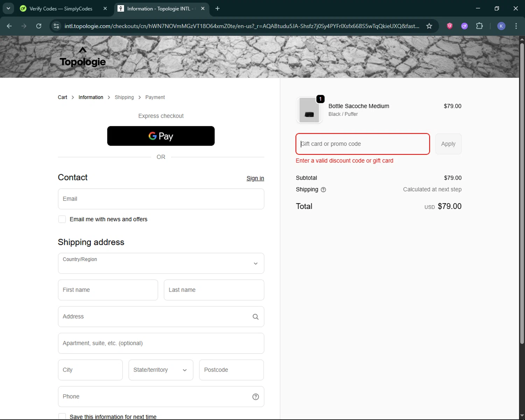Image resolution: width=525 pixels, height=420 pixels.
Task: Open shipping policy help icon next to Shipping
Action: [x=323, y=190]
